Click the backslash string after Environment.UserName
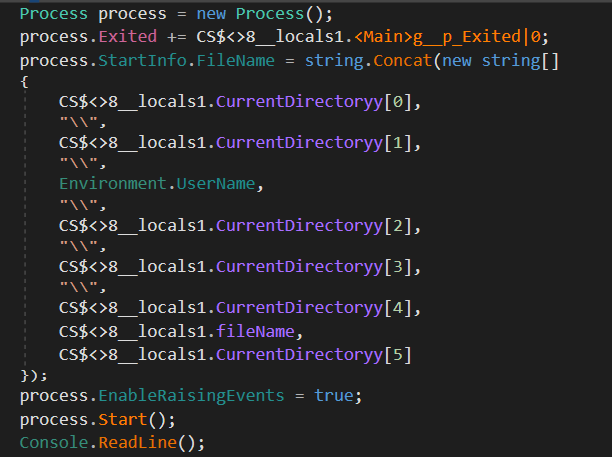This screenshot has width=612, height=457. (78, 205)
